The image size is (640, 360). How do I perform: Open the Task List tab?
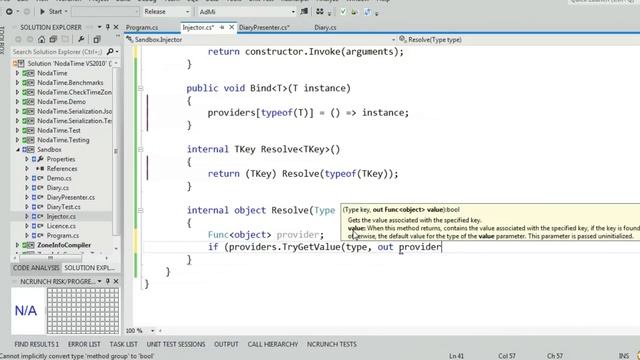(123, 344)
